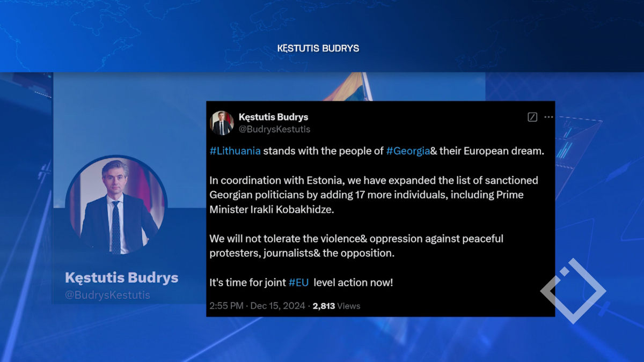This screenshot has width=644, height=362.
Task: Click the faded @BudrysKestutis handle under photo
Action: tap(107, 295)
